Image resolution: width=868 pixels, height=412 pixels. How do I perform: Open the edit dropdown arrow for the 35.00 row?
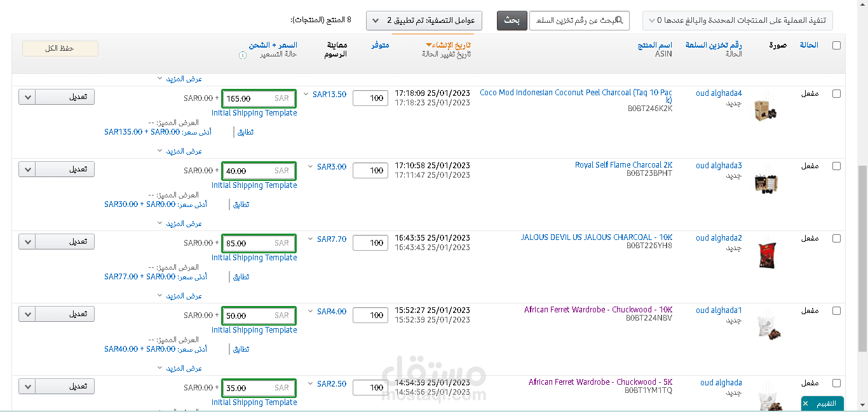point(27,387)
